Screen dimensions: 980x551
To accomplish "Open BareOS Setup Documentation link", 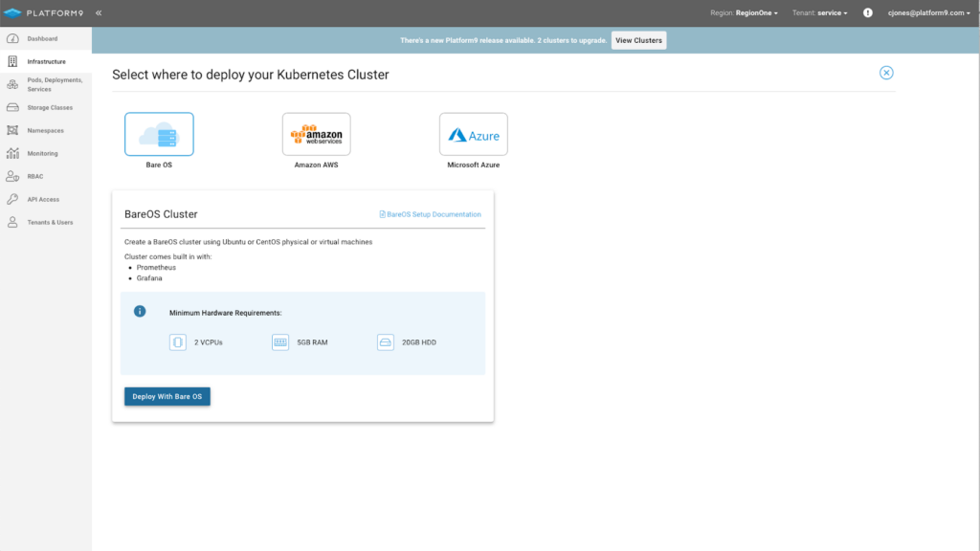I will point(430,214).
